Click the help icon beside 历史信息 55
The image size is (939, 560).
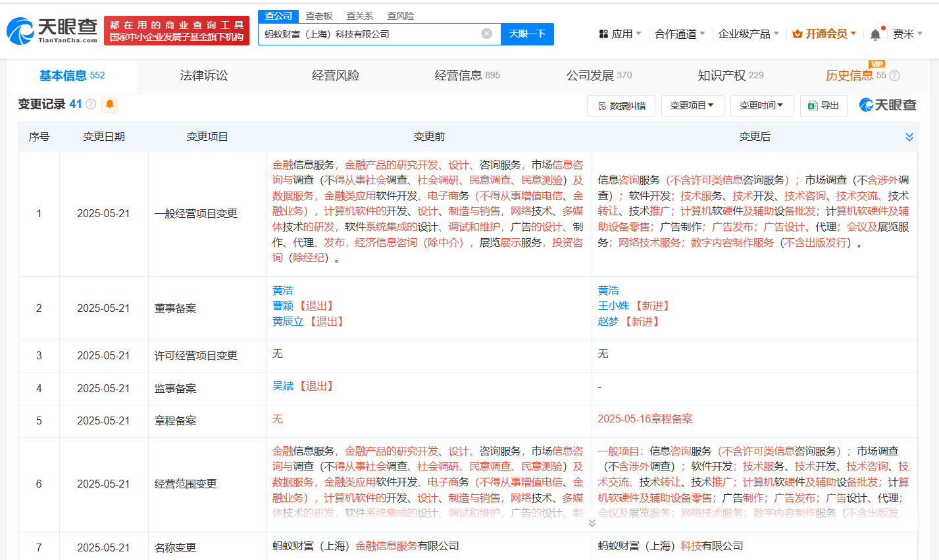point(894,76)
